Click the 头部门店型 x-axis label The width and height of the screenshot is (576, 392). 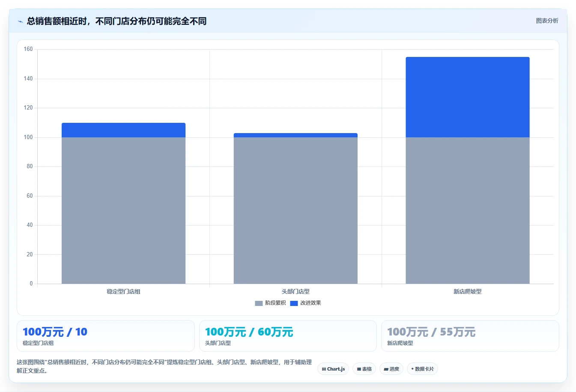295,291
